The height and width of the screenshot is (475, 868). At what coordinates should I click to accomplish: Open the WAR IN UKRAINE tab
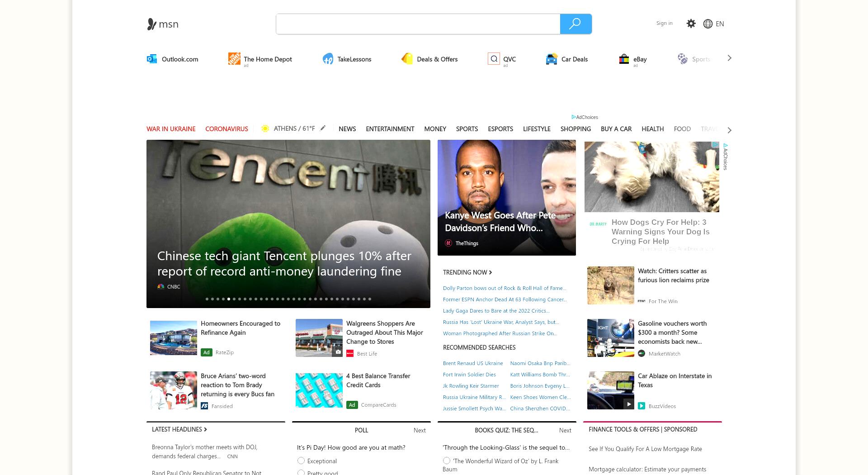click(171, 129)
